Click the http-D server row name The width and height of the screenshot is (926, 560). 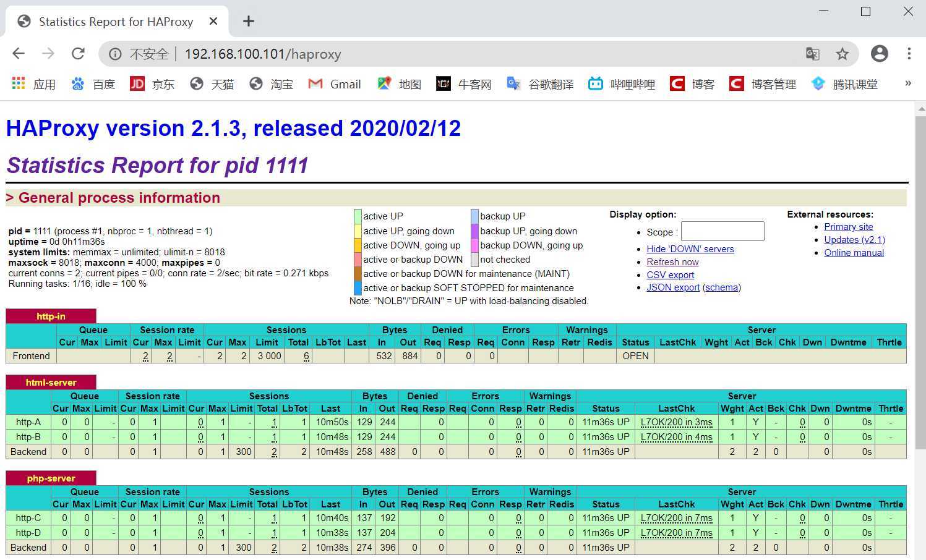pyautogui.click(x=28, y=533)
